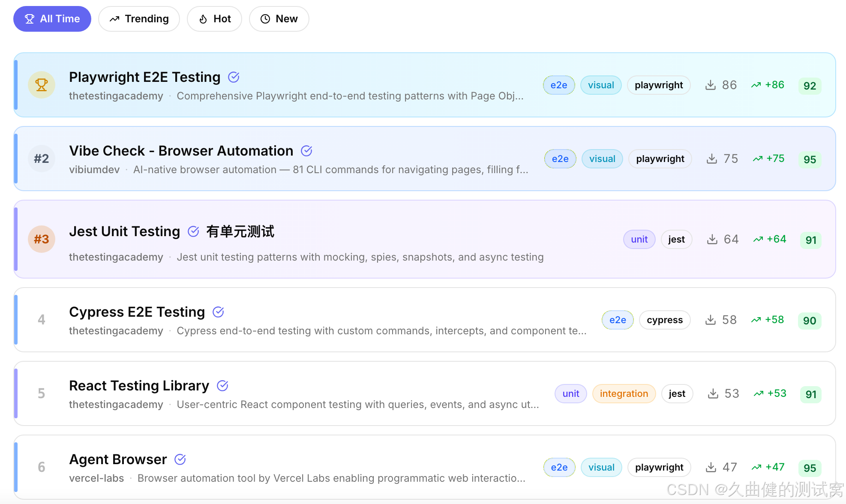This screenshot has width=846, height=504.
Task: Click visual tag on Vibe Check row
Action: click(x=602, y=159)
